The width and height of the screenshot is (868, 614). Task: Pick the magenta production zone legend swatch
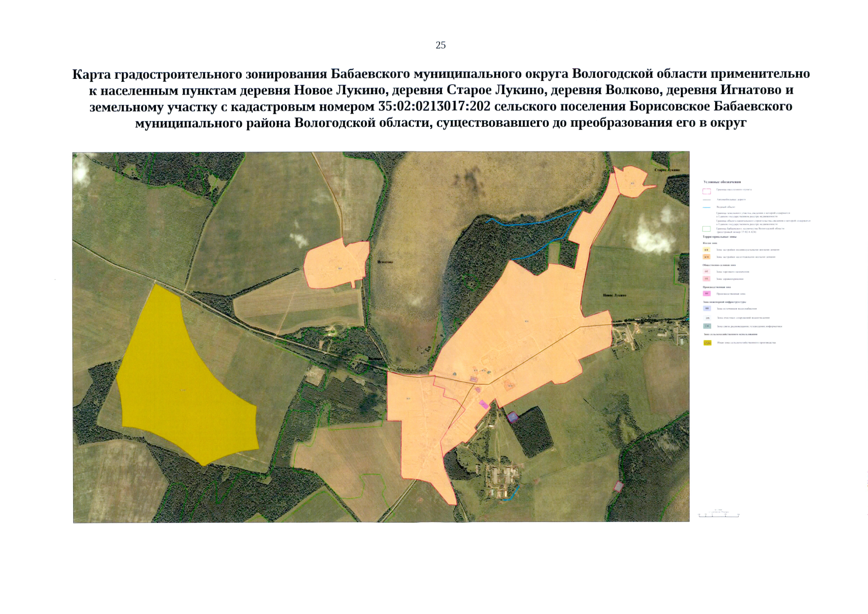pos(707,294)
